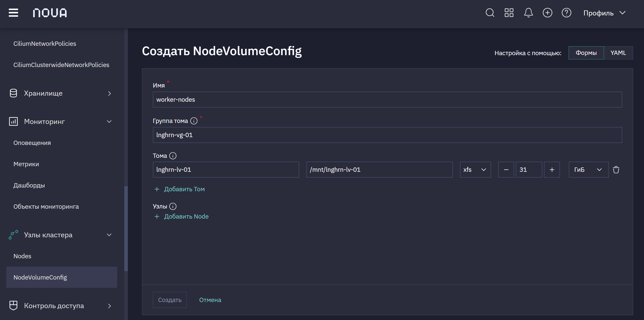Click the Мониторинг chart icon

coord(13,121)
